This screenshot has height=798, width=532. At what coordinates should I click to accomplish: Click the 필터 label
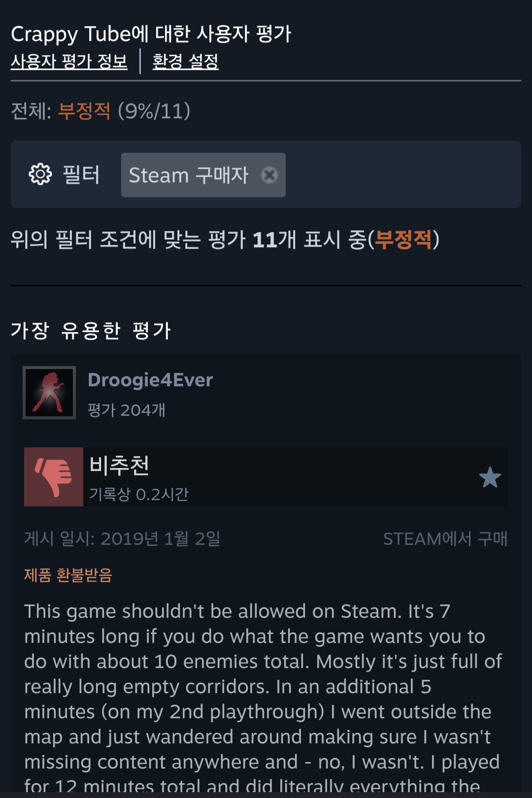tap(81, 174)
